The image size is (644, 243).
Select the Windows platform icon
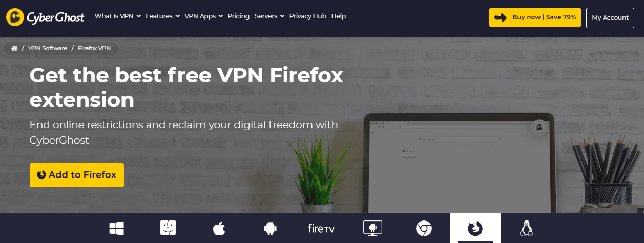[117, 228]
